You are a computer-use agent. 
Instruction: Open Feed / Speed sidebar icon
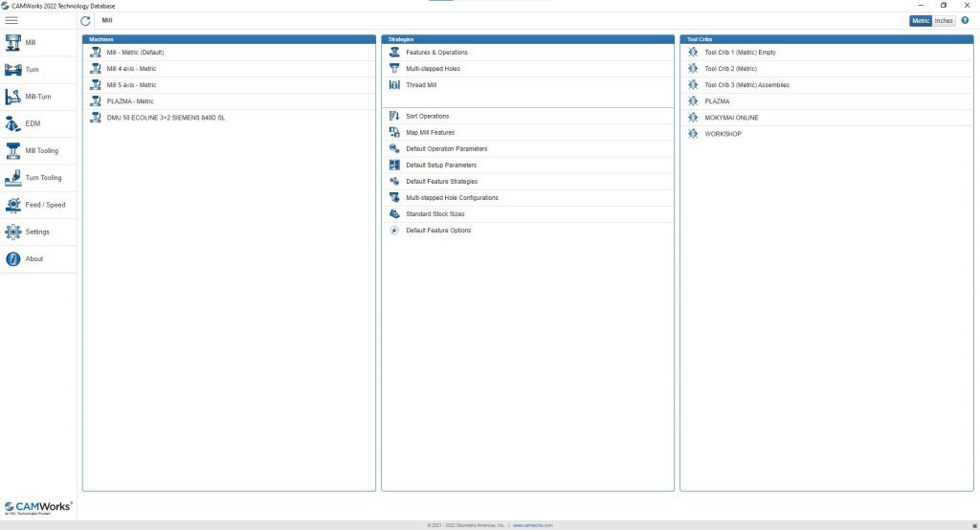tap(13, 205)
